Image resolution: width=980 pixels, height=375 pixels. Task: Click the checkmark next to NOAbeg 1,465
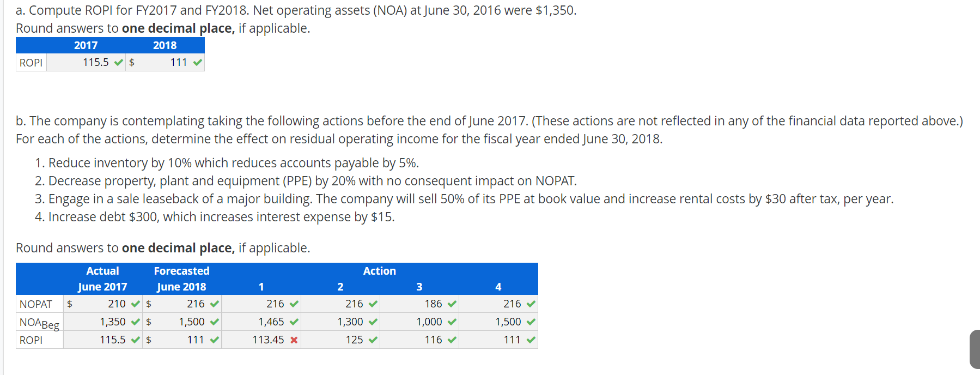coord(294,322)
